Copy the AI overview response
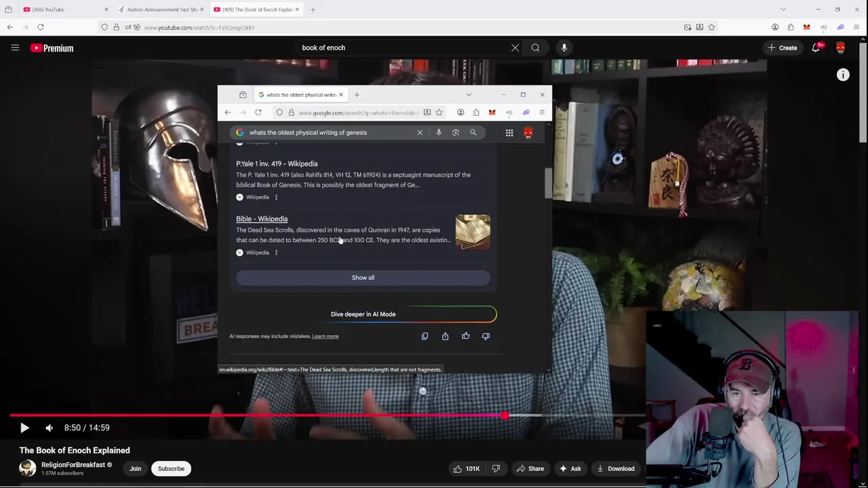 pos(425,336)
